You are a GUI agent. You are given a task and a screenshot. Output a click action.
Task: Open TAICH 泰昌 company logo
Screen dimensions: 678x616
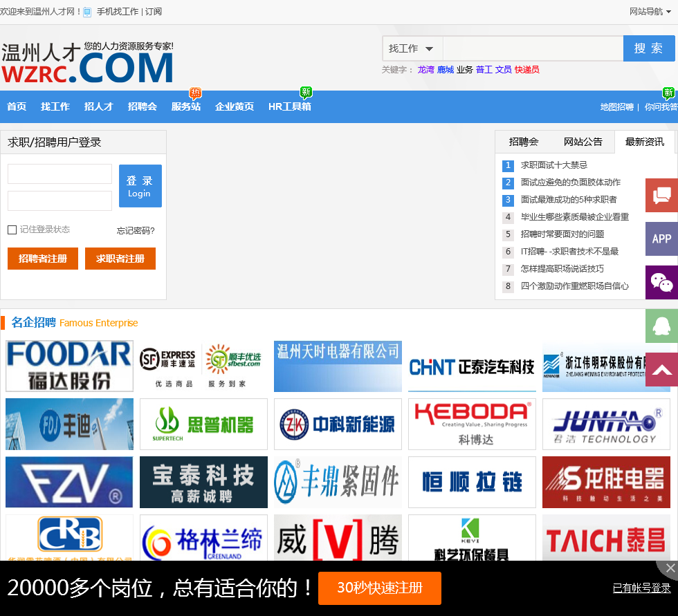[x=606, y=537]
